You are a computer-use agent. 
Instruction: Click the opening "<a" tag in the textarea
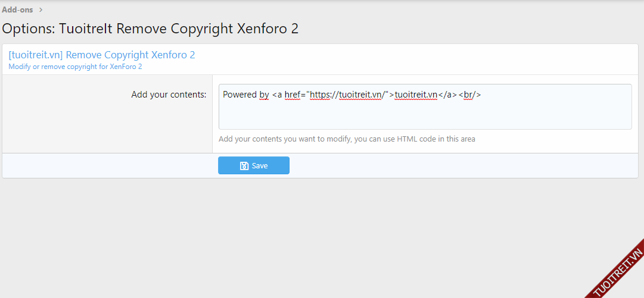pyautogui.click(x=277, y=95)
